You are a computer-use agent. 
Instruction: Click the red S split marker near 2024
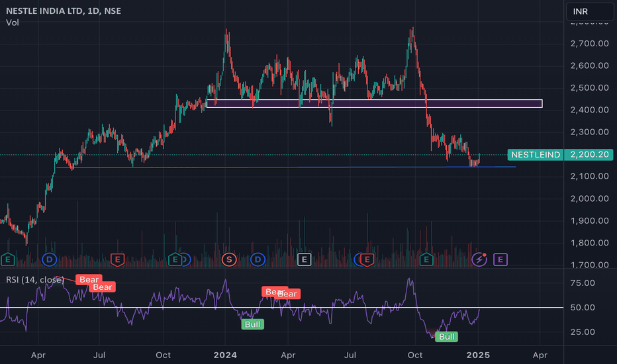click(x=229, y=259)
